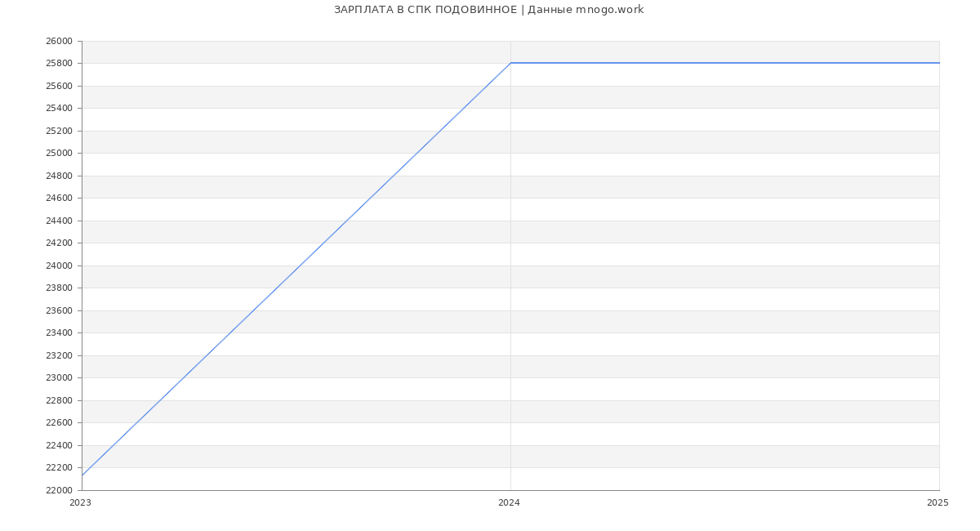Click the 2025 x-axis label
Viewport: 980px width, 531px height.
937,503
